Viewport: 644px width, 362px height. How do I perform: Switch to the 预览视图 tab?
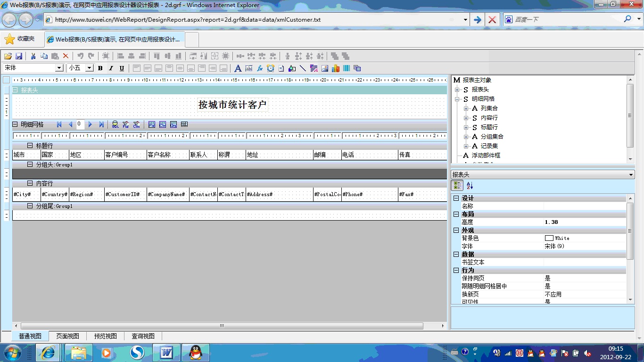coord(105,336)
